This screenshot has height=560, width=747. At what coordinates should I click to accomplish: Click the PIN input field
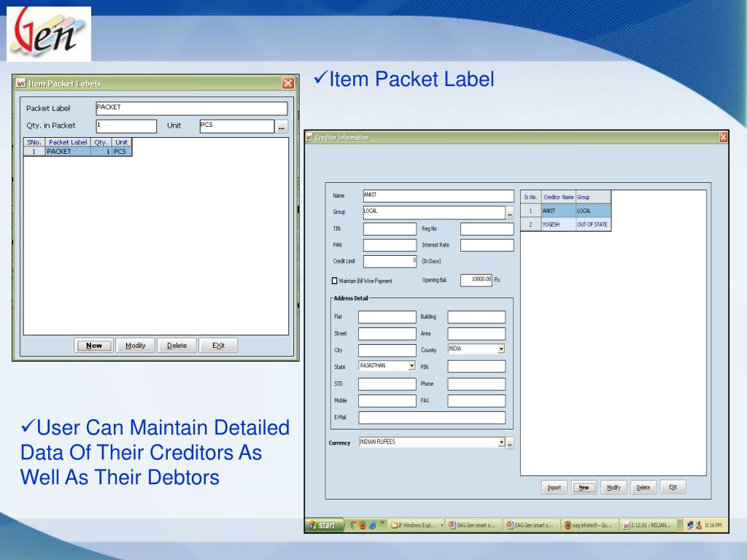[476, 367]
